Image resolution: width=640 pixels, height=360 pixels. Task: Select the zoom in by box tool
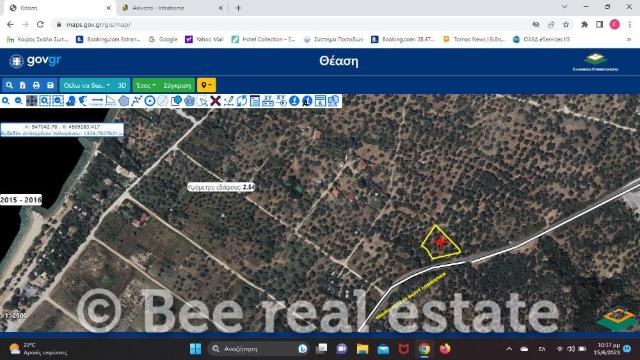(x=44, y=101)
